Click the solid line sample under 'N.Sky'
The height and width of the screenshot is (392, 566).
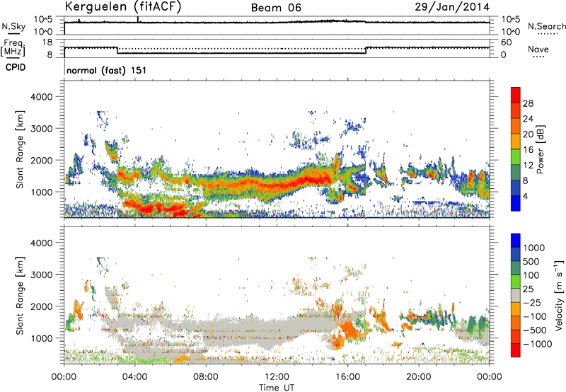pyautogui.click(x=13, y=33)
